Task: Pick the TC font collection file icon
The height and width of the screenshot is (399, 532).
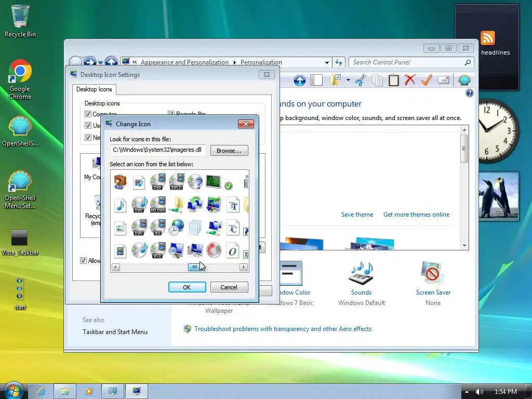Action: pyautogui.click(x=233, y=229)
